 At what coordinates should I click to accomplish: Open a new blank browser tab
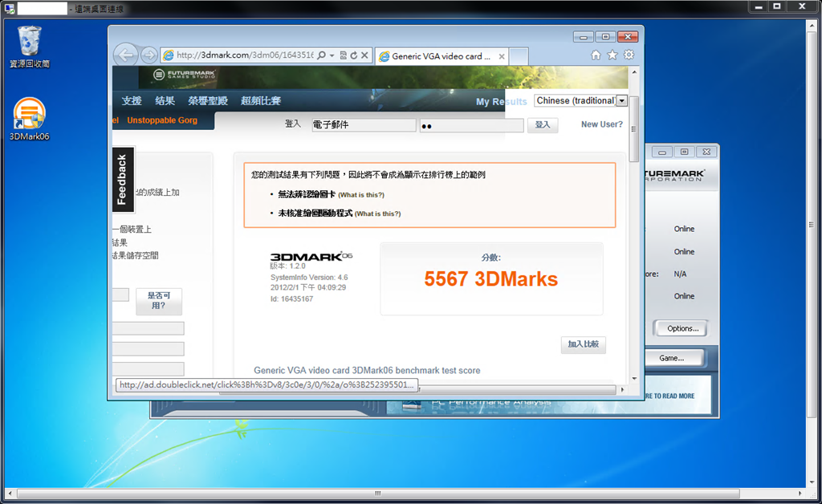point(519,56)
